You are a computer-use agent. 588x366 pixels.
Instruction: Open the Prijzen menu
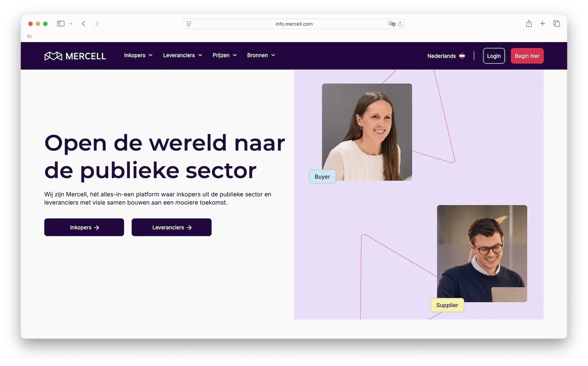(224, 55)
